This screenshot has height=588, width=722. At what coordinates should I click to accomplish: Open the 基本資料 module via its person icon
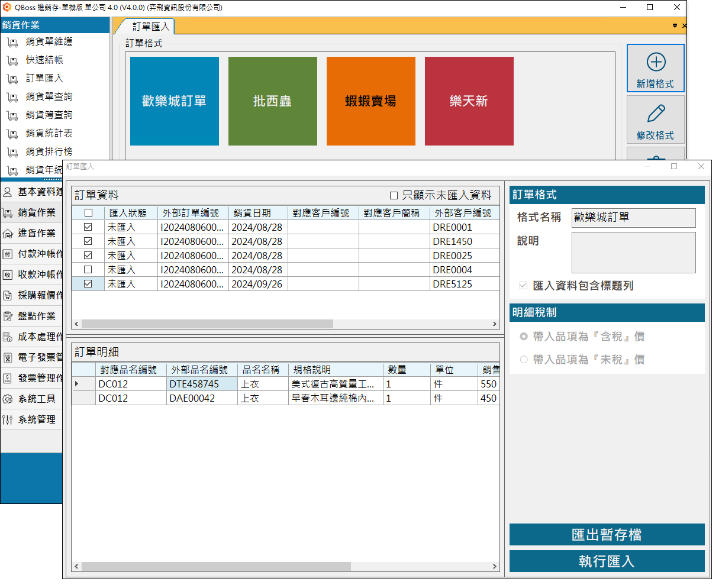click(x=8, y=192)
